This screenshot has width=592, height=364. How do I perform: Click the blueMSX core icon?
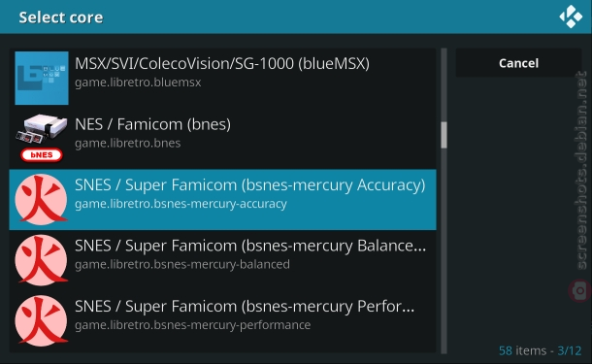pos(42,79)
